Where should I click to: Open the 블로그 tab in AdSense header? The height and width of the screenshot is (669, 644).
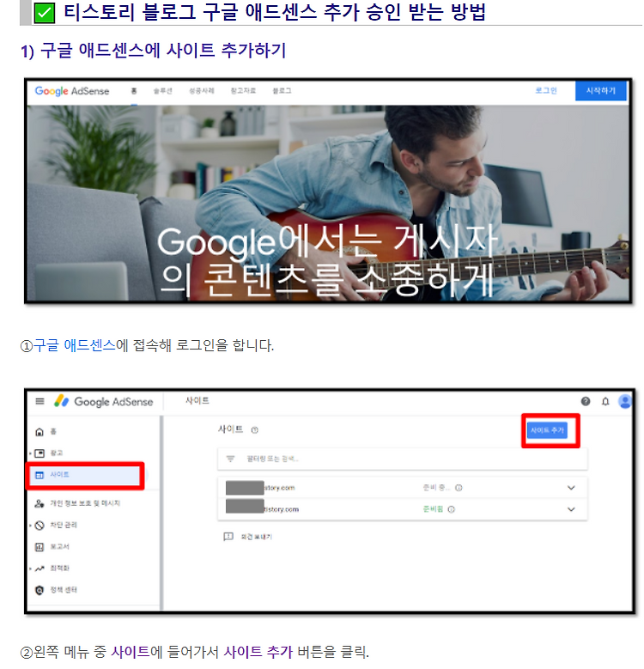(x=282, y=90)
